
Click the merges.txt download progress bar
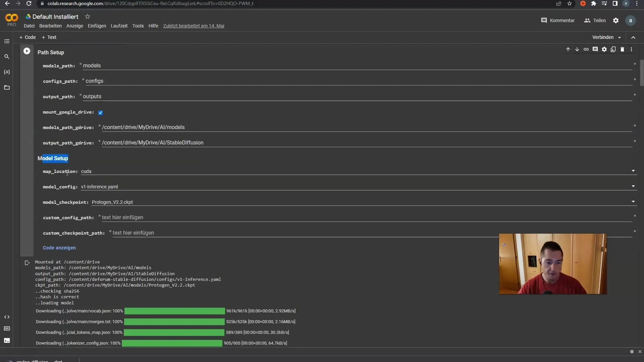[174, 322]
